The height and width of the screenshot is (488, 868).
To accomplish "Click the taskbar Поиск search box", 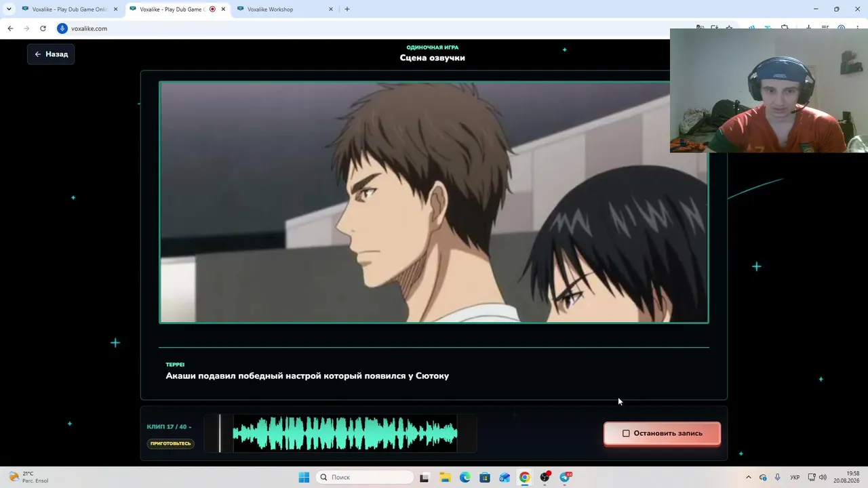I will 365,477.
